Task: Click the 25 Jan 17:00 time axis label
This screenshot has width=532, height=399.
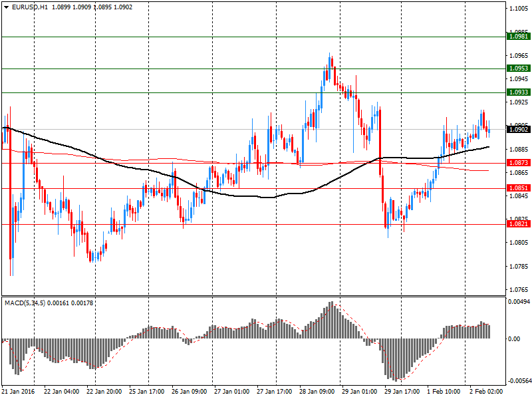Action: [146, 392]
